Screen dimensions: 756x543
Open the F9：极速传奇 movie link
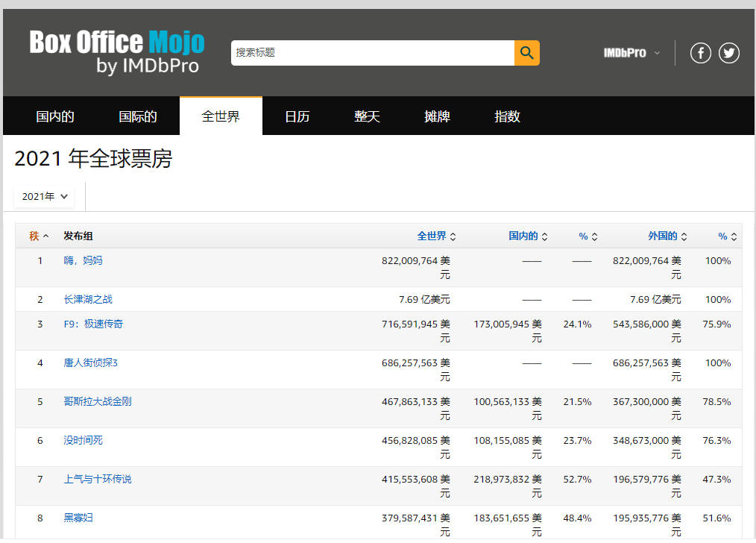(93, 324)
